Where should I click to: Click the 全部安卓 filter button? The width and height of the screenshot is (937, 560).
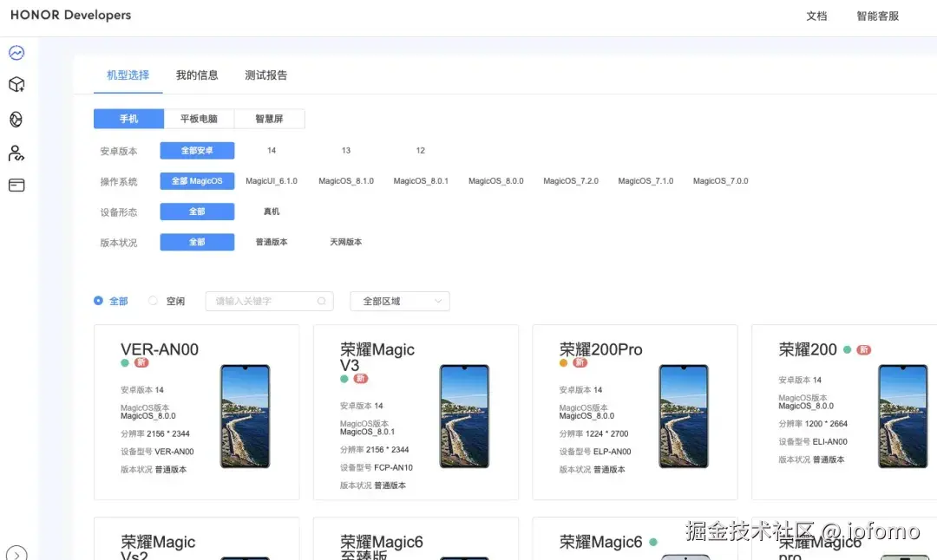click(x=197, y=150)
